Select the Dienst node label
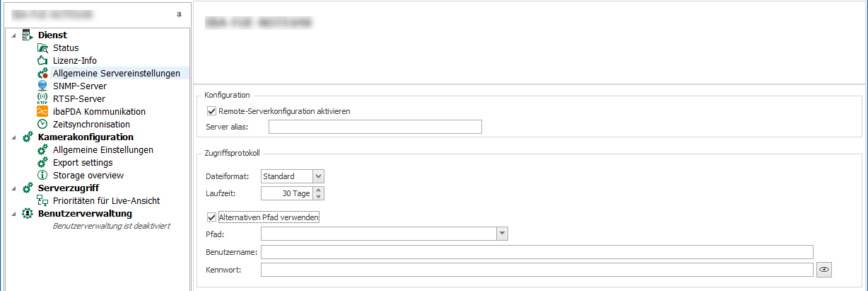868x291 pixels. tap(52, 35)
